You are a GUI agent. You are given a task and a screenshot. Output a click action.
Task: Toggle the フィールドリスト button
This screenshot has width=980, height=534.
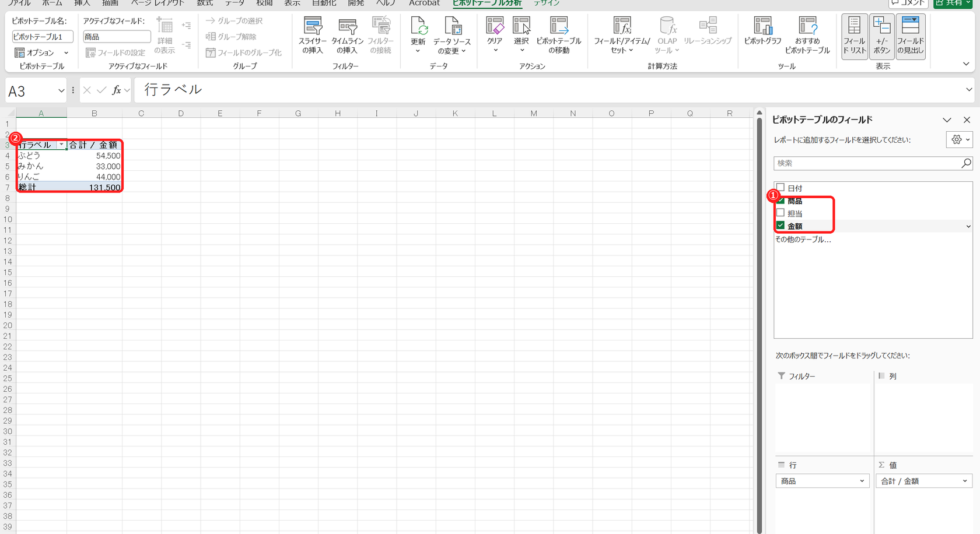[x=854, y=36]
